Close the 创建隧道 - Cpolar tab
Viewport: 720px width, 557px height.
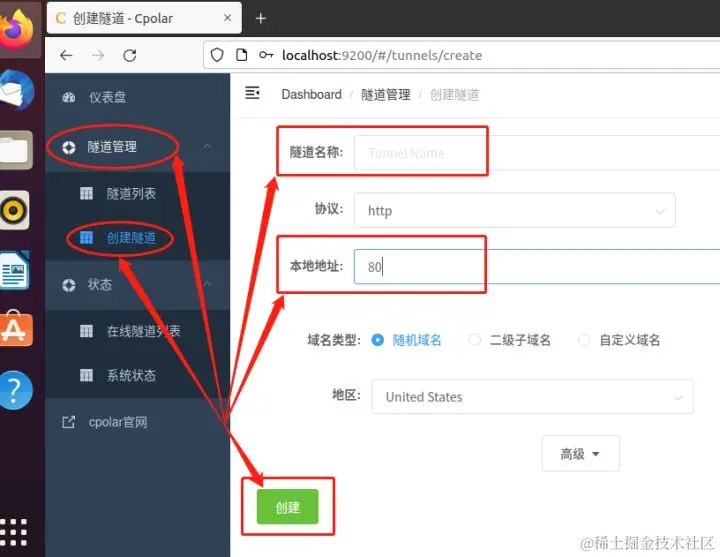pos(227,18)
